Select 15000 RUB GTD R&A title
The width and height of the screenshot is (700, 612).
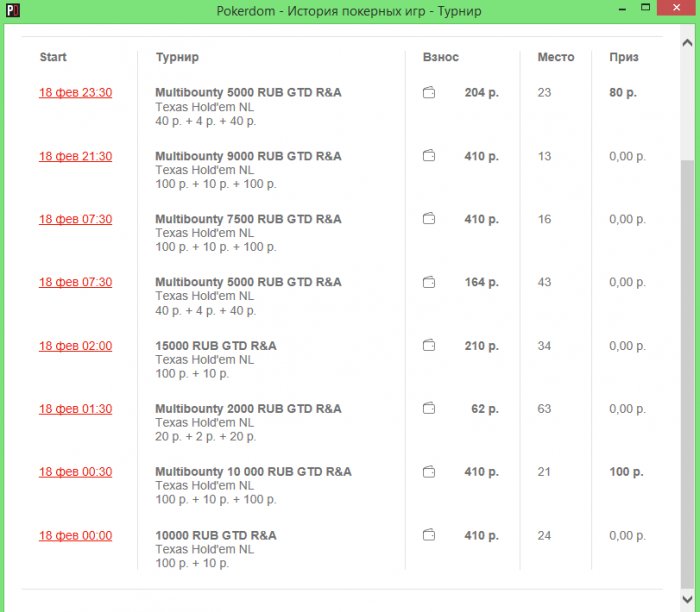tap(216, 346)
